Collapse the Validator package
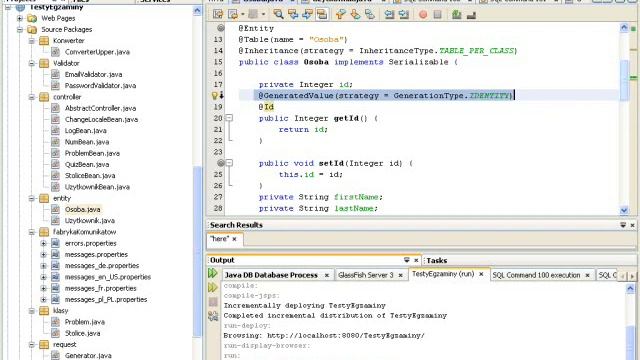This screenshot has width=640, height=360. click(31, 63)
